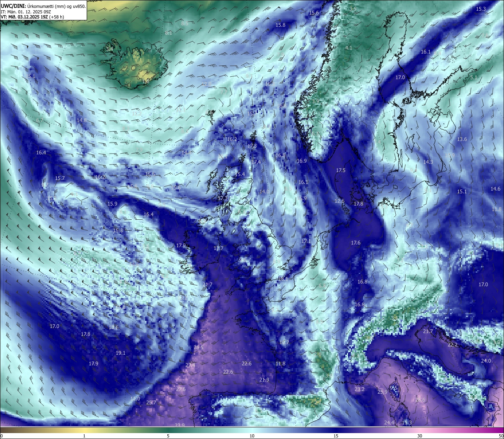Click the map value label "21.9"
Screen dimensions: 504x439
tap(264, 380)
